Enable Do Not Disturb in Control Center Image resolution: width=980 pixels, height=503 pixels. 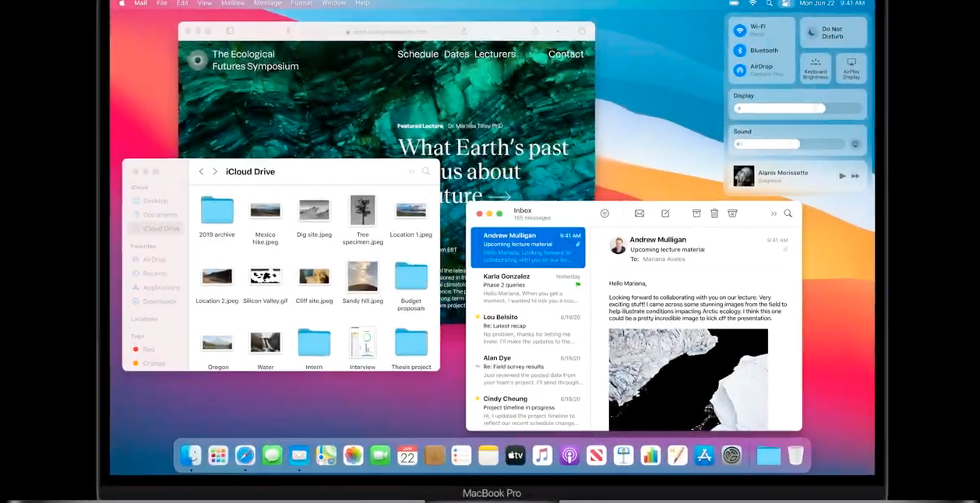coord(813,33)
